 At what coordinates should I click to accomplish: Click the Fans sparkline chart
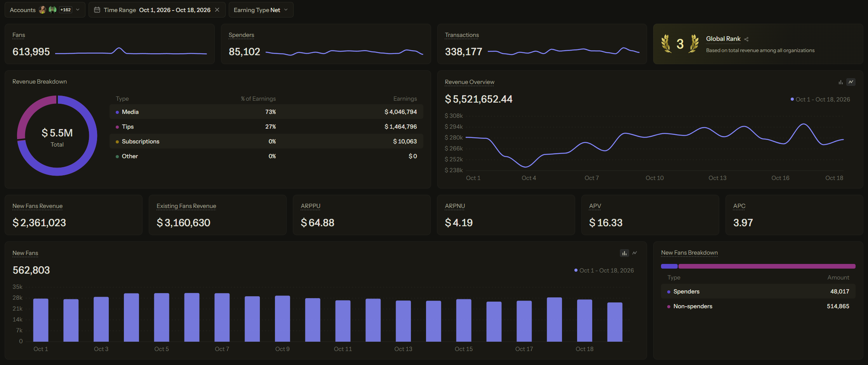[x=131, y=52]
